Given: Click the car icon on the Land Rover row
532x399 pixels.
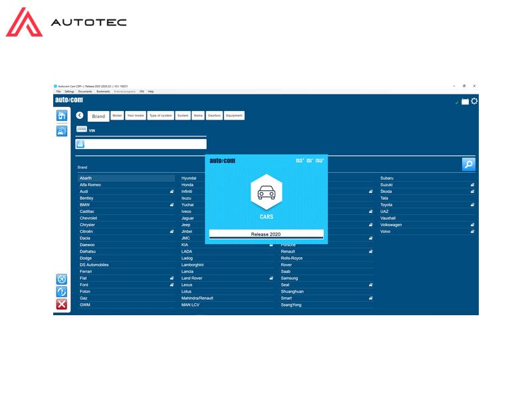Looking at the screenshot, I should pyautogui.click(x=271, y=278).
